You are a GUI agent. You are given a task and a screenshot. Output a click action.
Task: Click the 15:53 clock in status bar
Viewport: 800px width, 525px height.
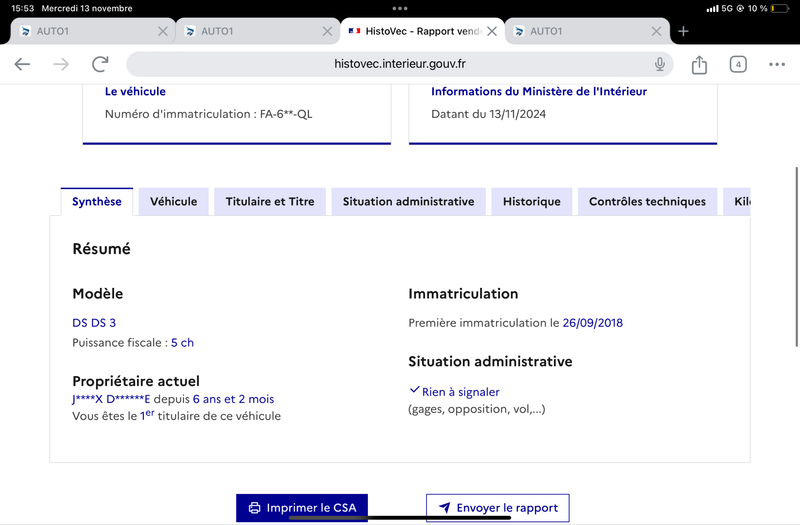point(22,8)
